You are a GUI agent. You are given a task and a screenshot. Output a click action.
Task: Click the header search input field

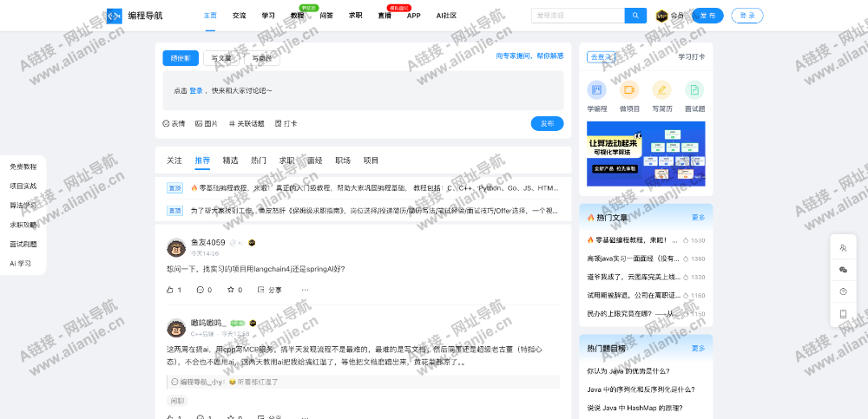click(x=577, y=16)
